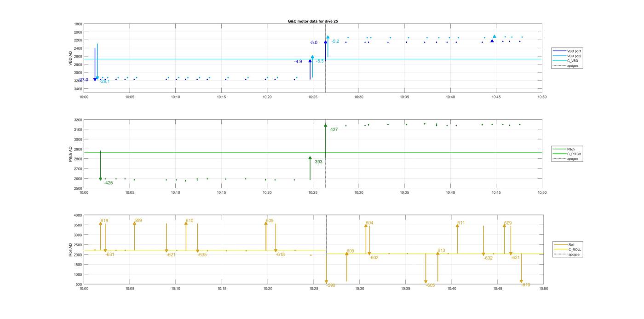This screenshot has width=644, height=319.
Task: Click the large light blue triangle near 10:45 in the VBD plot
Action: [x=494, y=36]
